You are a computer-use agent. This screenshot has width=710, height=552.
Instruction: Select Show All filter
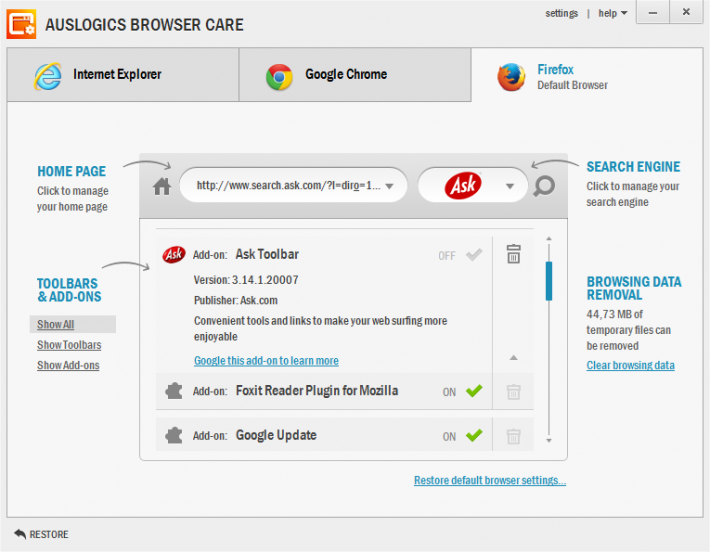pyautogui.click(x=56, y=324)
